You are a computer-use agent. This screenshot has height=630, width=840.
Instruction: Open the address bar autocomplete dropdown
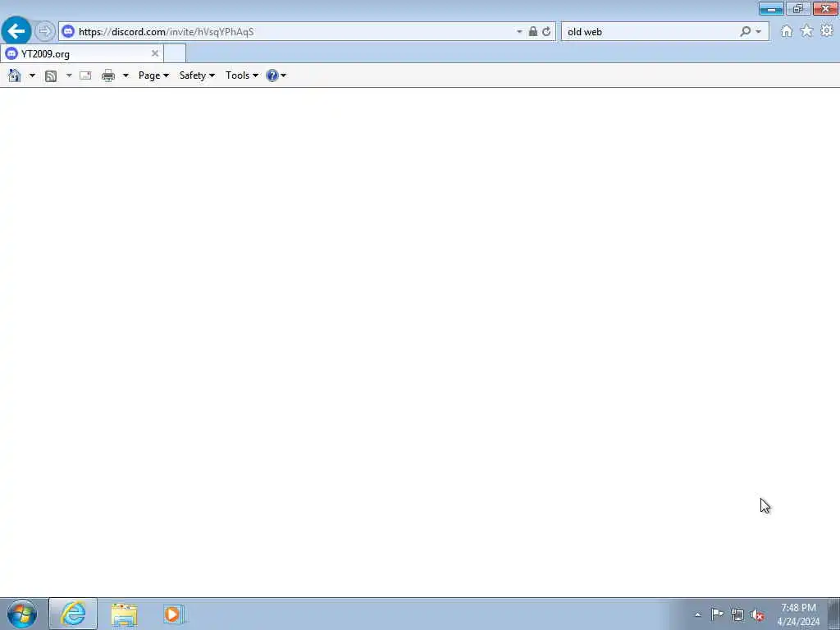519,32
